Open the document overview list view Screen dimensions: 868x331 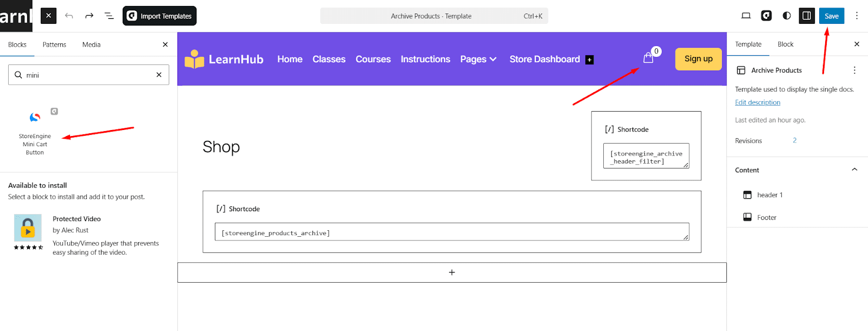tap(109, 16)
